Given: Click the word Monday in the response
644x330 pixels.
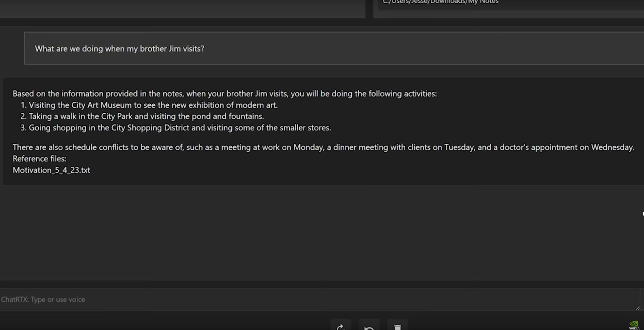Looking at the screenshot, I should [x=308, y=147].
